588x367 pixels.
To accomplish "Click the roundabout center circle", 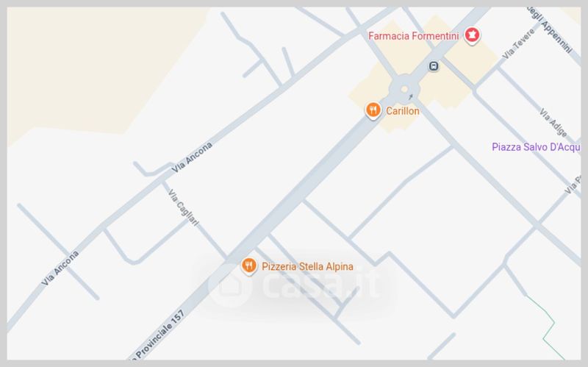I will 404,89.
